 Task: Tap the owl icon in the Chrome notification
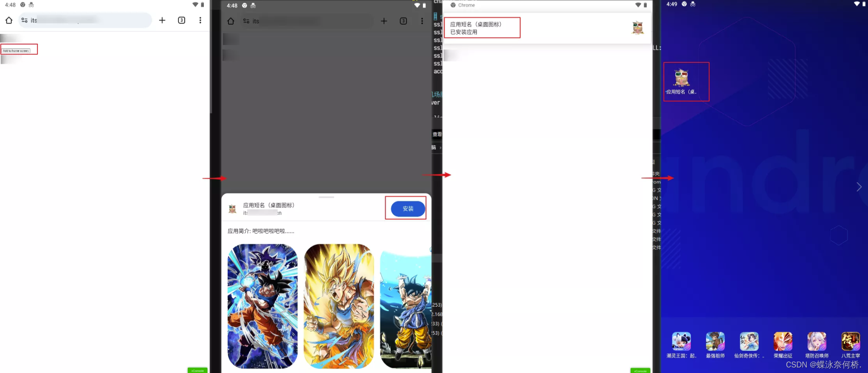[x=638, y=28]
